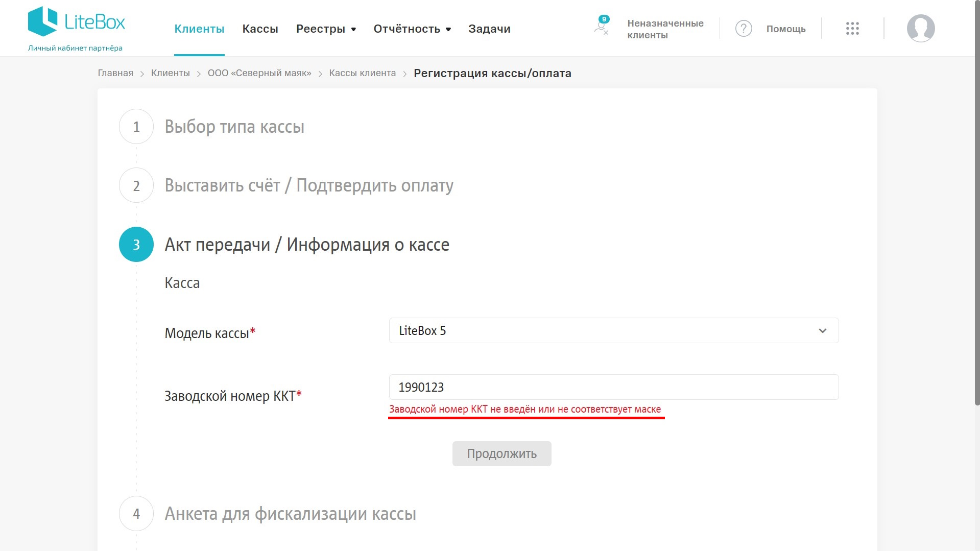This screenshot has height=551, width=980.
Task: Select the active step 3 circle
Action: tap(136, 245)
